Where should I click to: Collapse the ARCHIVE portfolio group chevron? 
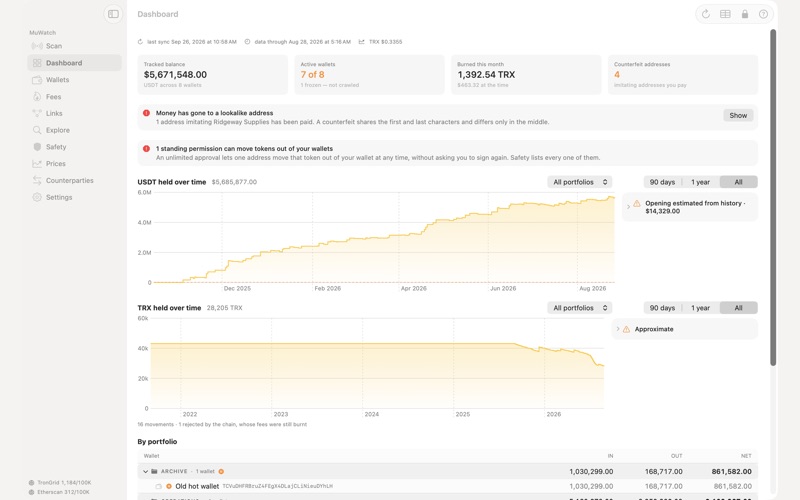pos(145,472)
